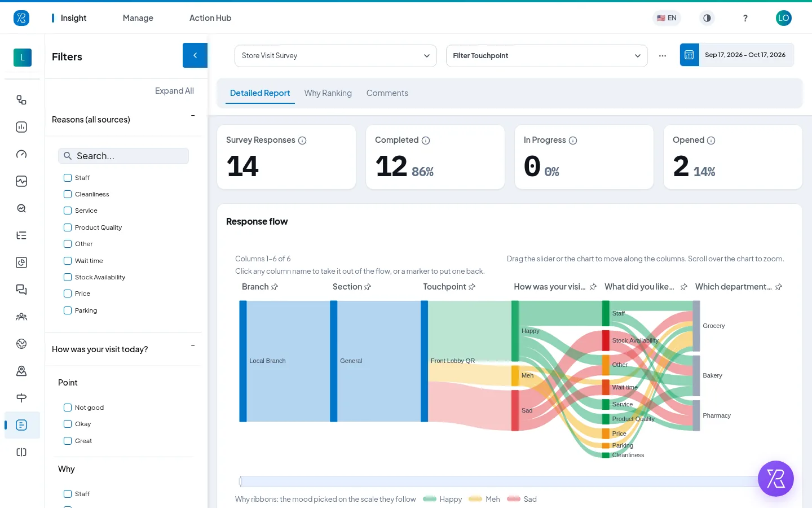
Task: Click the Opened info icon
Action: (x=711, y=141)
